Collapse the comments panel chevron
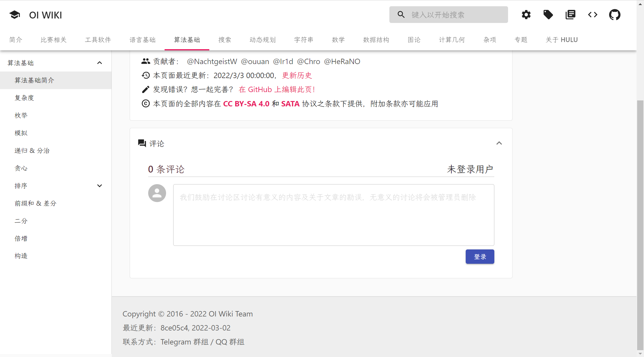 (x=499, y=143)
